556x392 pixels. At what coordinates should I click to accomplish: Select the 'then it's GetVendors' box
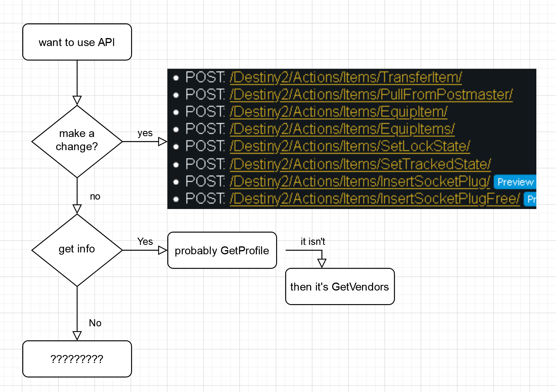click(339, 286)
